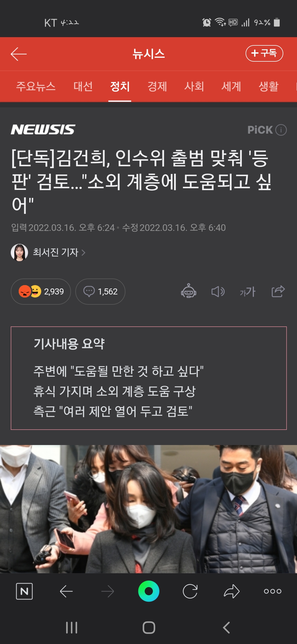This screenshot has height=644, width=297.
Task: Open the reactions button showing 2,939
Action: click(x=41, y=291)
